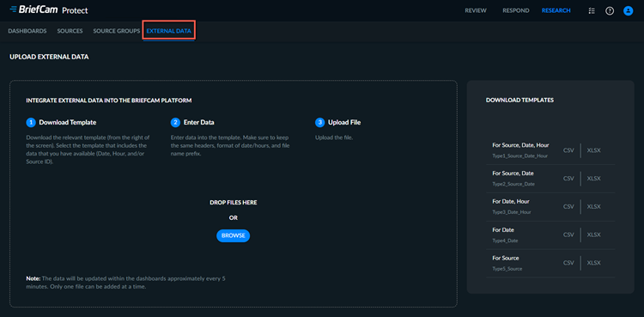The width and height of the screenshot is (644, 317).
Task: Click step 1 Download Template circle icon
Action: [x=31, y=123]
